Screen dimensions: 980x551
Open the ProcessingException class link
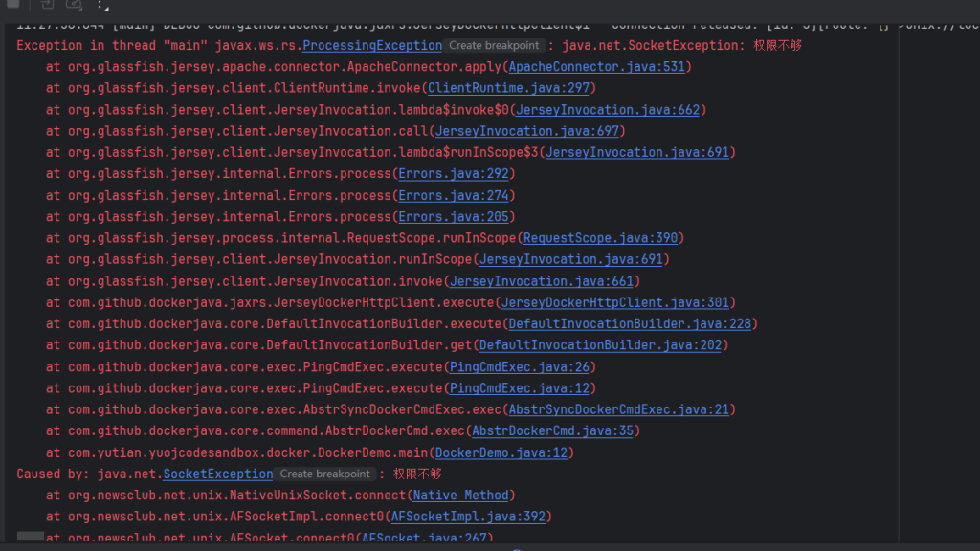[371, 45]
